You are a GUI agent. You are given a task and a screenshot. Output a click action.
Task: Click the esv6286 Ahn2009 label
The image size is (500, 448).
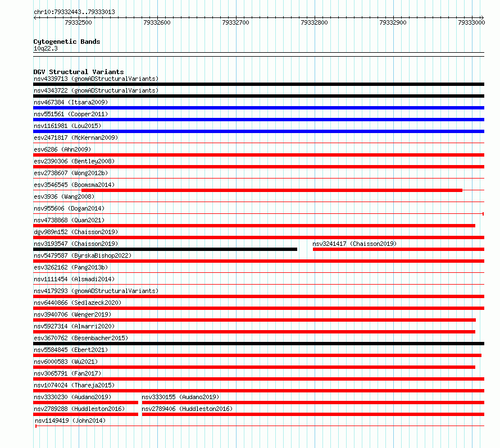(x=62, y=149)
